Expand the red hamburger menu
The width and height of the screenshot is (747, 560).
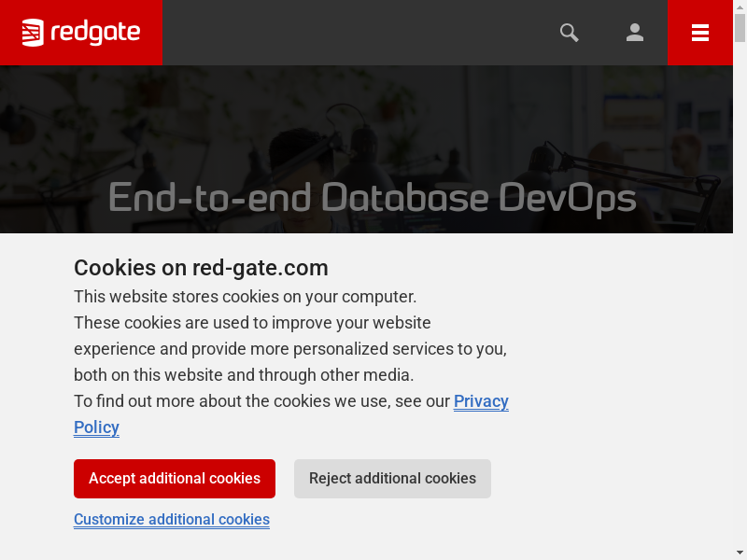click(x=700, y=33)
